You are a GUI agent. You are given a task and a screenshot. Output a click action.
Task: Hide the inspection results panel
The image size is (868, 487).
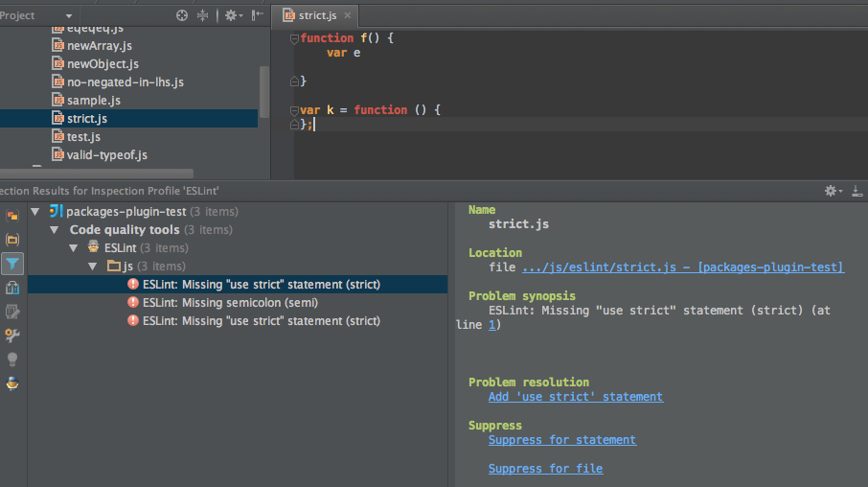click(856, 191)
